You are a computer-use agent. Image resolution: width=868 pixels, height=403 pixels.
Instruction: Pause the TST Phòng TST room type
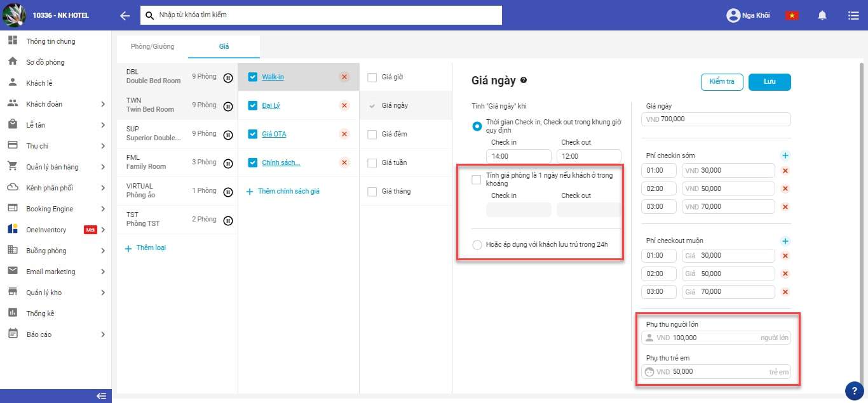pos(228,220)
